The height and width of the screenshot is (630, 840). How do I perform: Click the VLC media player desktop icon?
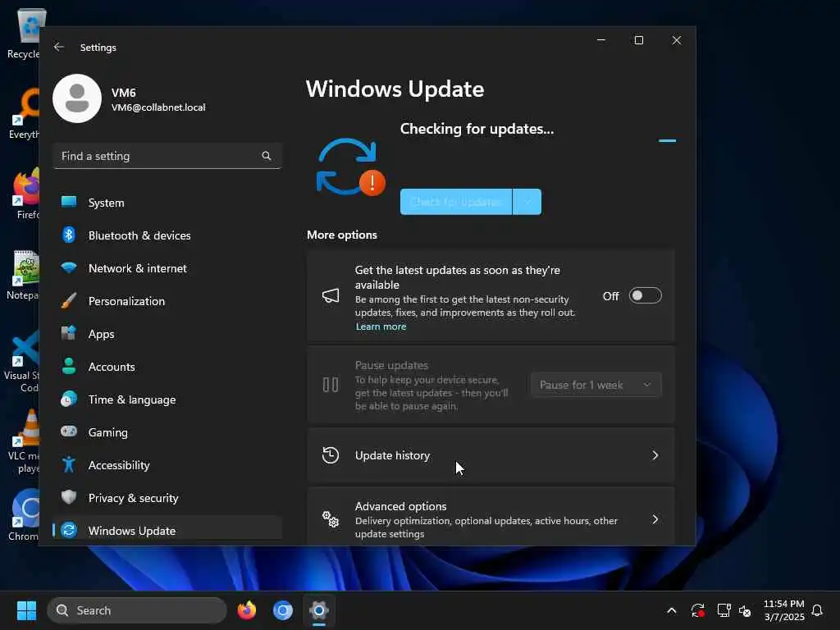[x=24, y=442]
